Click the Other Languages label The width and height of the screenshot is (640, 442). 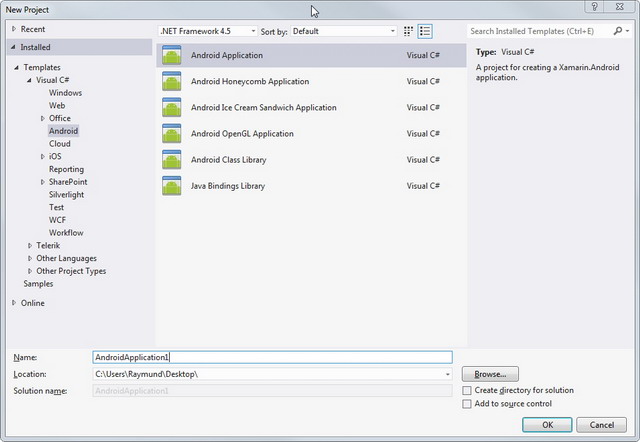[x=66, y=258]
